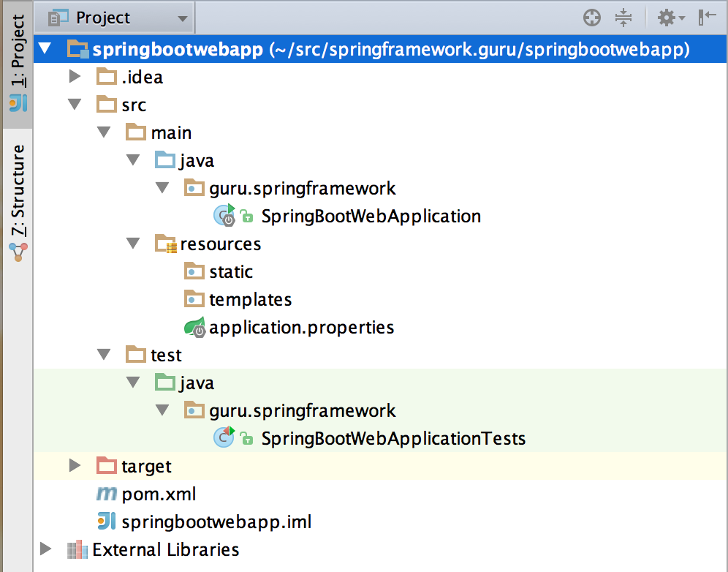Click the SpringBootWebApplication class icon
Image resolution: width=728 pixels, height=572 pixels.
point(224,216)
